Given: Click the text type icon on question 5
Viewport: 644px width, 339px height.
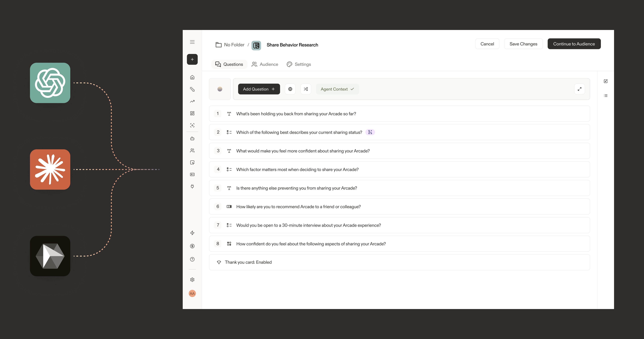Looking at the screenshot, I should point(229,188).
